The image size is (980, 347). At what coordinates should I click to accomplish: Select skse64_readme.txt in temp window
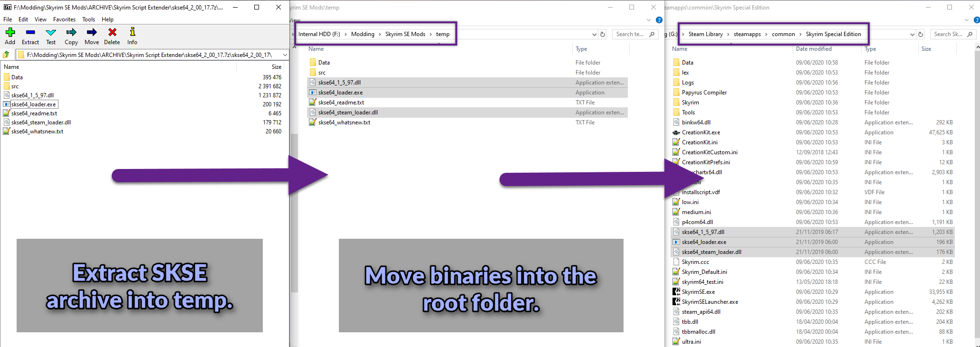(341, 103)
